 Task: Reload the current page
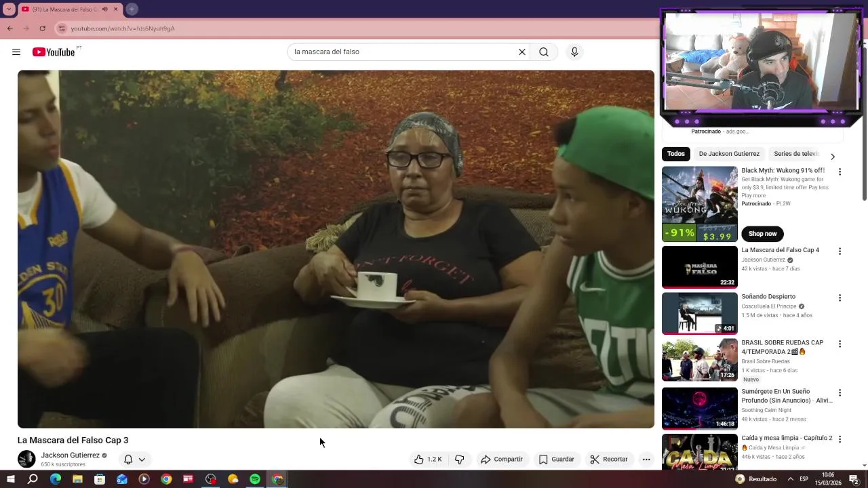point(42,28)
